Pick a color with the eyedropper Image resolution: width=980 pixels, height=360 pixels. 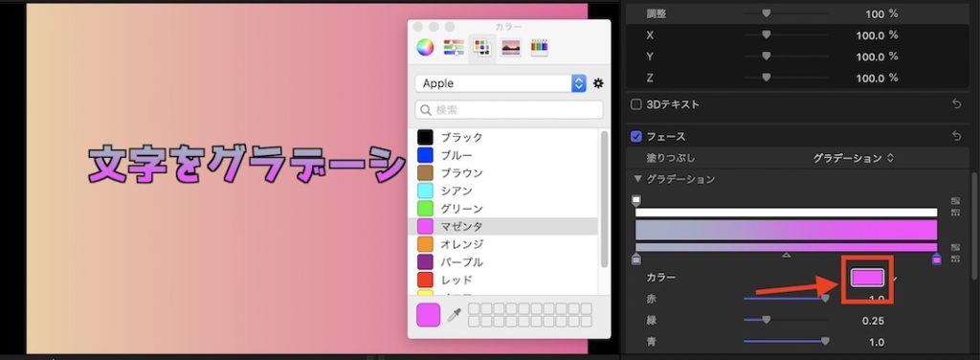point(454,316)
